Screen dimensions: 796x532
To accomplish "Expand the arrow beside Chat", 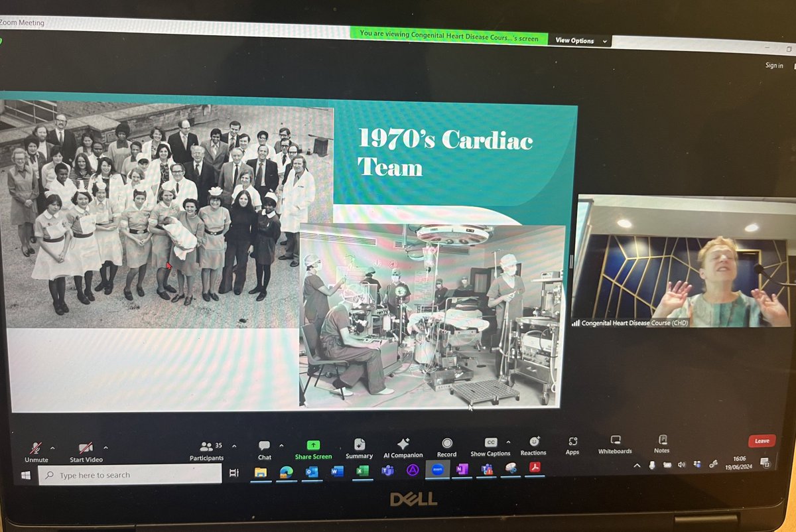I will (x=281, y=445).
